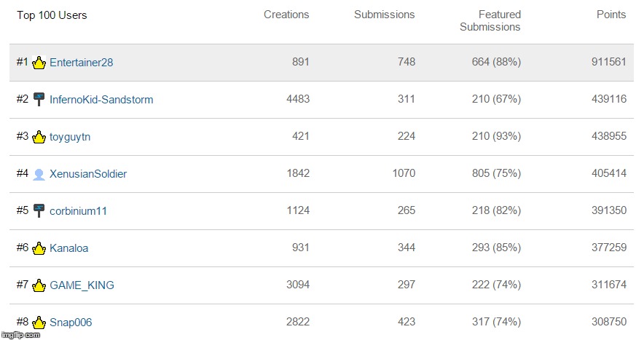This screenshot has height=340, width=644.
Task: Click the crown icon beside Entertainer28
Action: click(39, 63)
